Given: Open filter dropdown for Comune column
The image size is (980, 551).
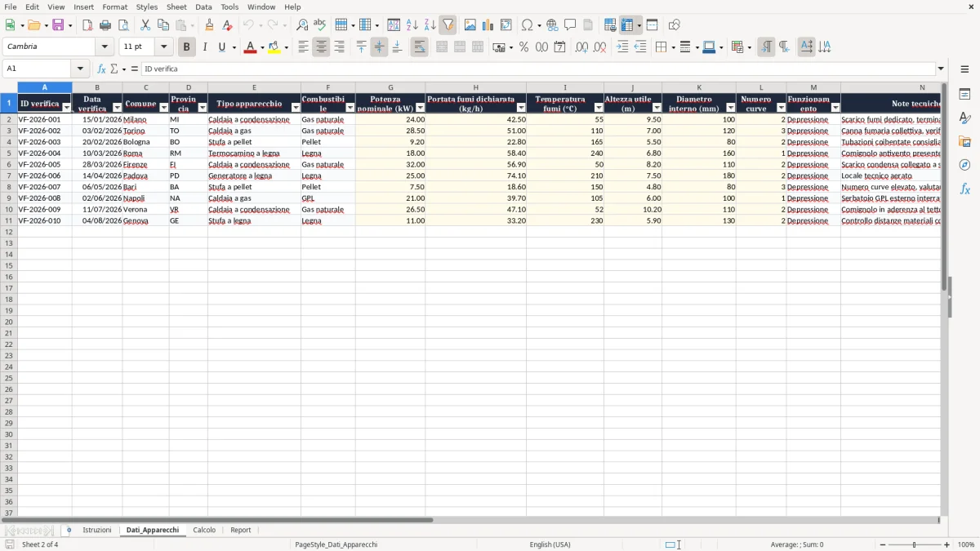Looking at the screenshot, I should tap(163, 108).
